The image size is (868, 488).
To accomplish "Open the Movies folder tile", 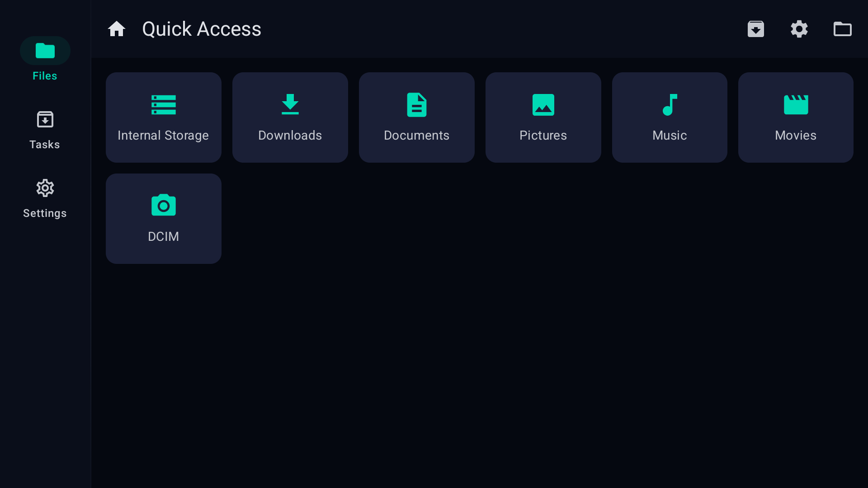I will click(x=796, y=117).
